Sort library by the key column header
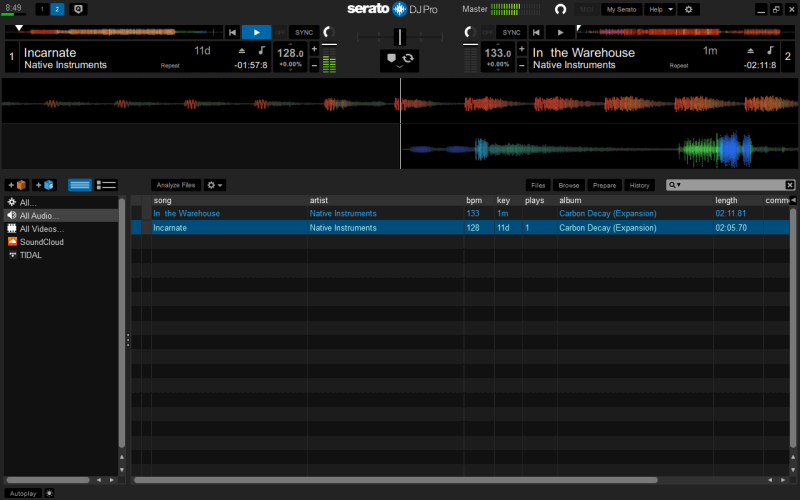 (x=508, y=201)
